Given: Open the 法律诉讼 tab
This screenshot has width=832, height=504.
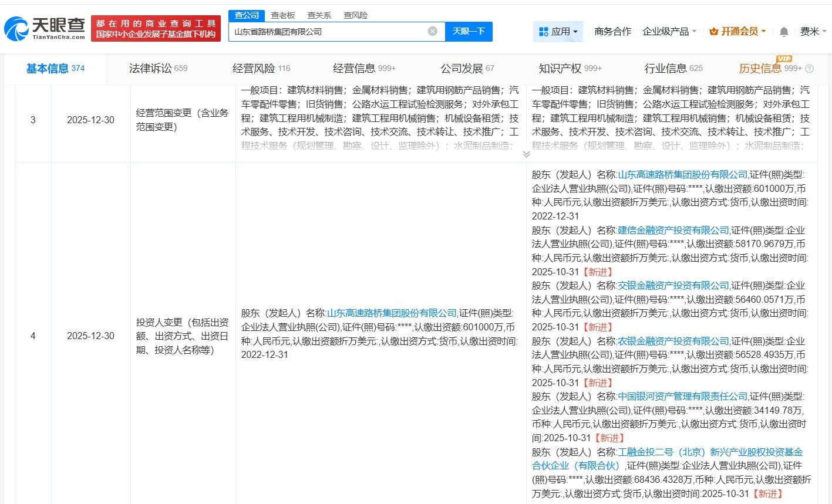Looking at the screenshot, I should [158, 69].
